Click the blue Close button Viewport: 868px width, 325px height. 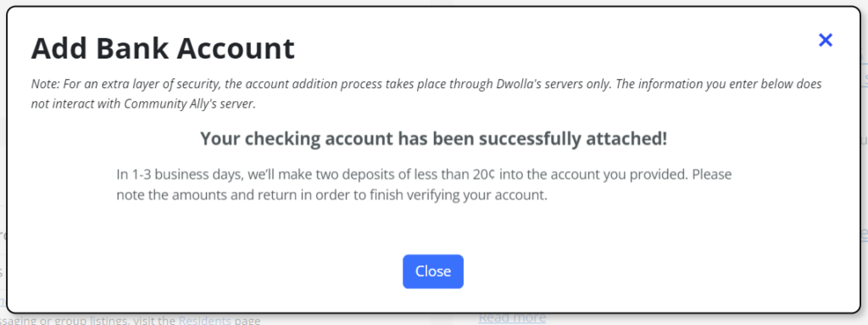(x=433, y=272)
